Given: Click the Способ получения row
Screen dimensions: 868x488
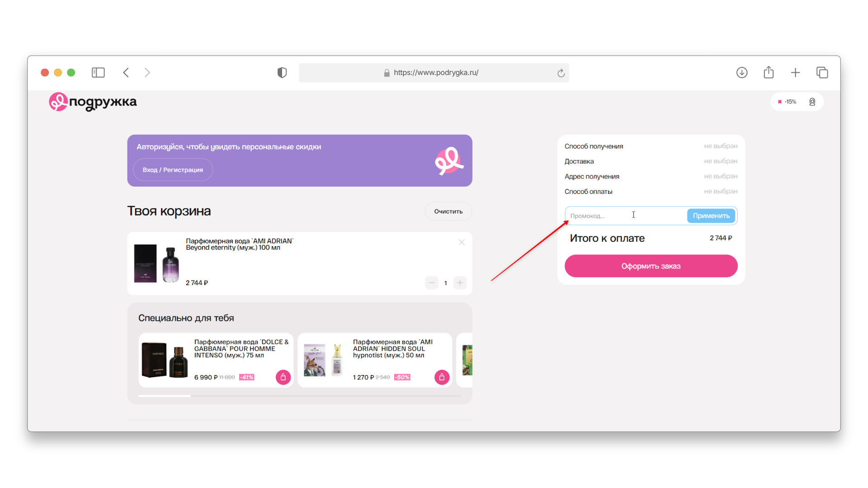Looking at the screenshot, I should coord(651,146).
